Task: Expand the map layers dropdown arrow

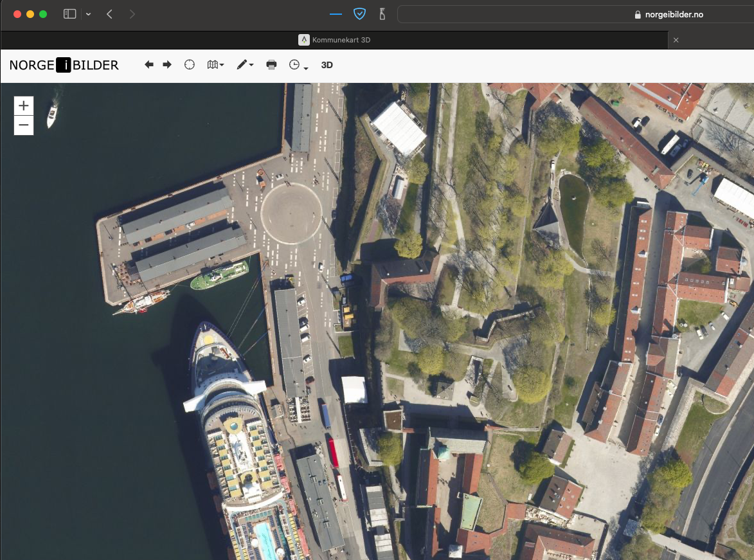Action: tap(222, 65)
